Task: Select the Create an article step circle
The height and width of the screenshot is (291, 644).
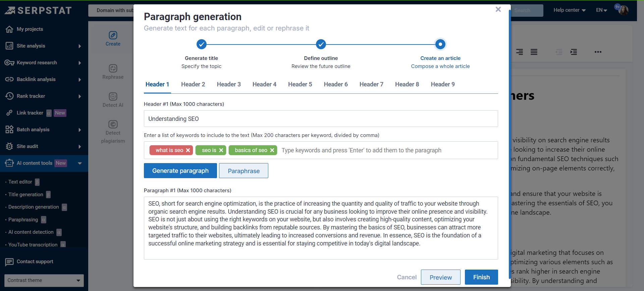Action: tap(440, 44)
